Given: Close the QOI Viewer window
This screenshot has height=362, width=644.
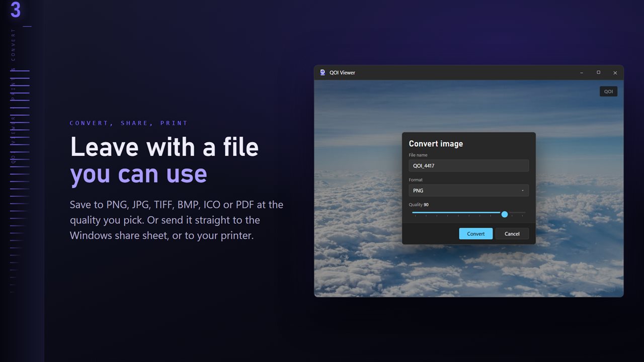Looking at the screenshot, I should tap(615, 72).
